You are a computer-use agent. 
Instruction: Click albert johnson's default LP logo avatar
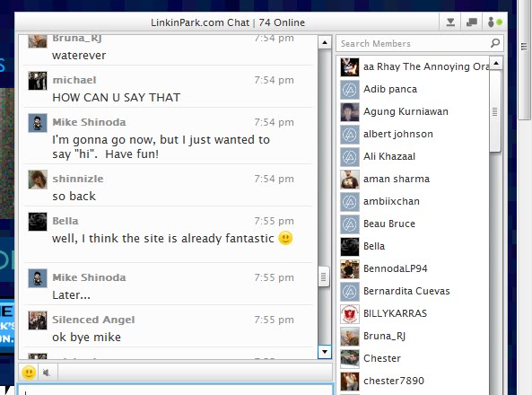pyautogui.click(x=350, y=134)
